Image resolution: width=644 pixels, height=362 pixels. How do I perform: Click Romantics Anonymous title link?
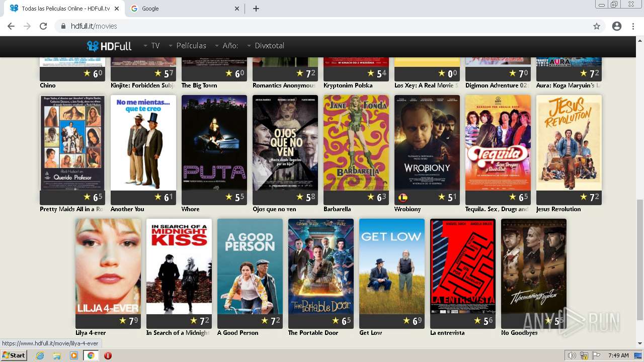point(284,85)
